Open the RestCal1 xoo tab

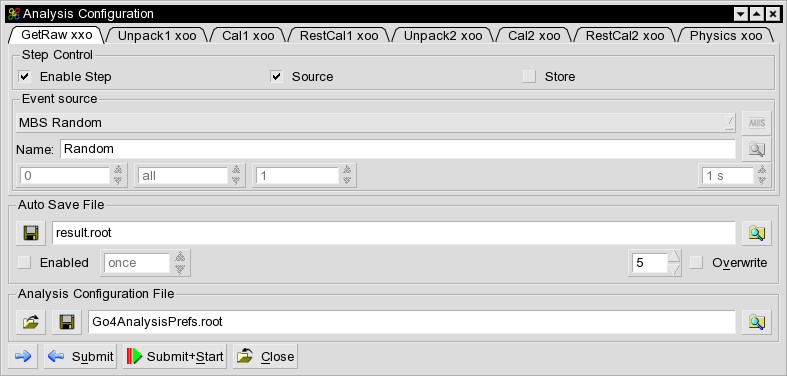click(x=339, y=36)
